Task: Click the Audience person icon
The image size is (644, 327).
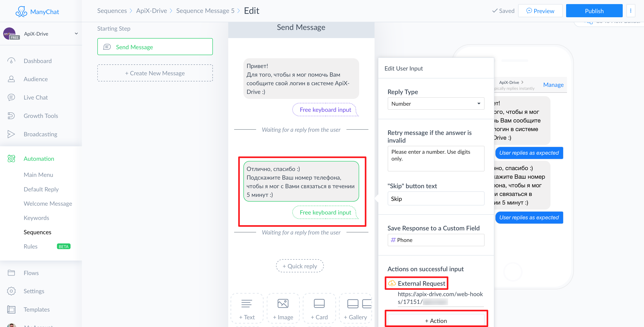Action: click(11, 79)
